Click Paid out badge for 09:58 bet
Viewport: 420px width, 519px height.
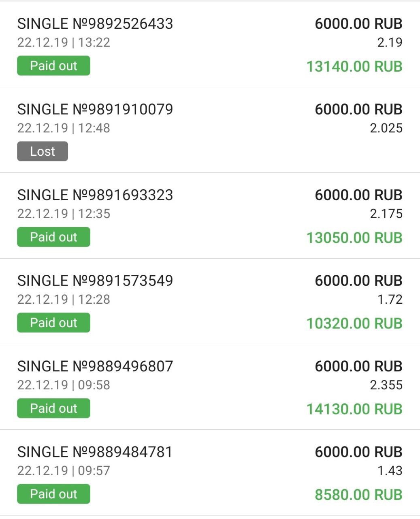click(53, 408)
